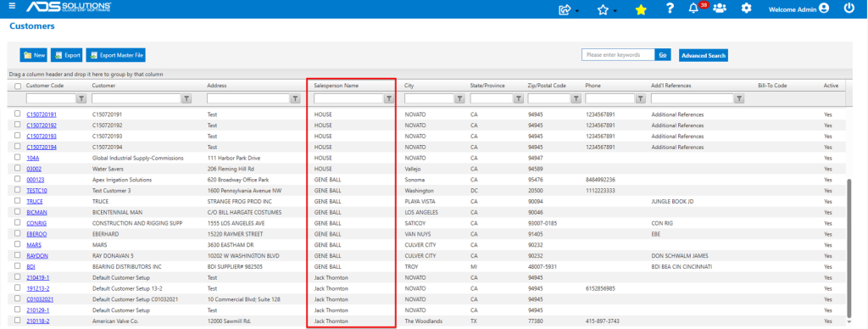Check the row for 03002 Water Savers

coord(18,168)
